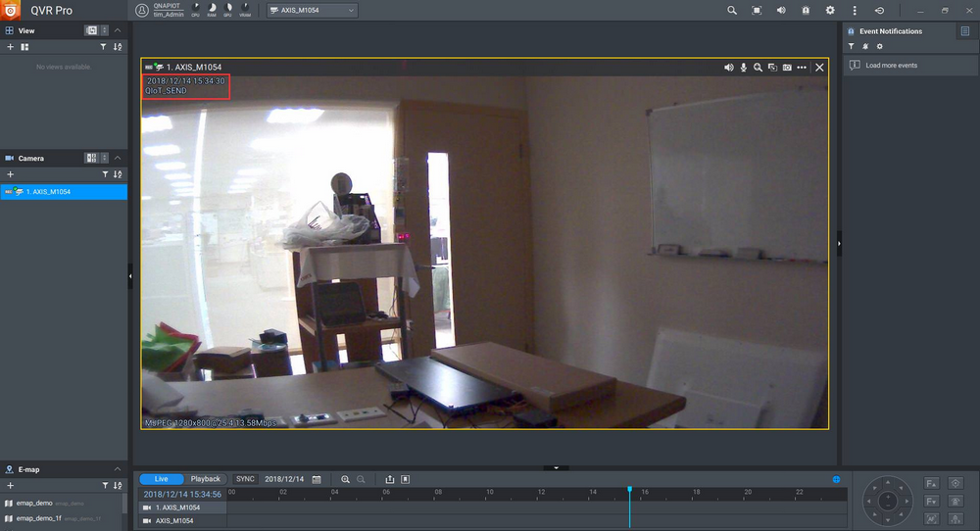The height and width of the screenshot is (531, 980).
Task: Open emap_demo_1f map entry
Action: [x=61, y=518]
